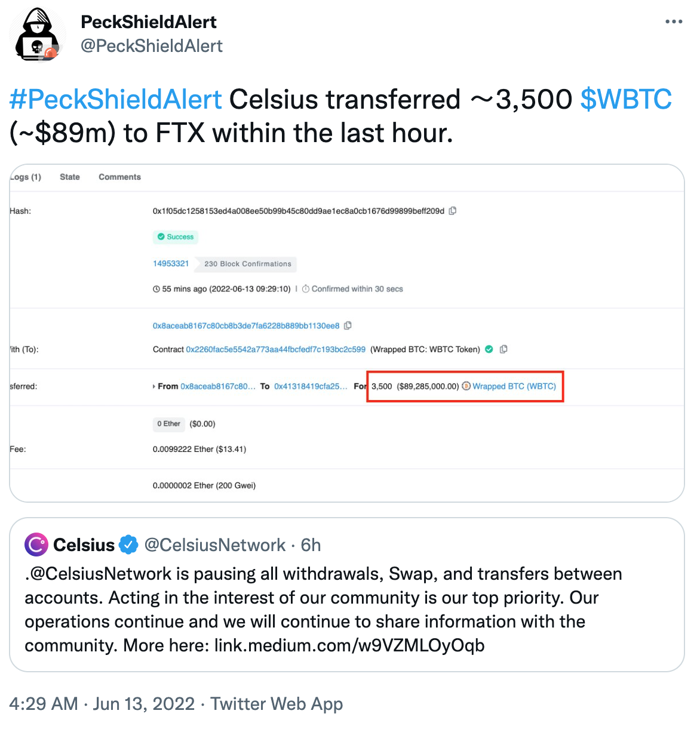Copy the sender address via copy icon
This screenshot has height=732, width=700.
click(348, 325)
